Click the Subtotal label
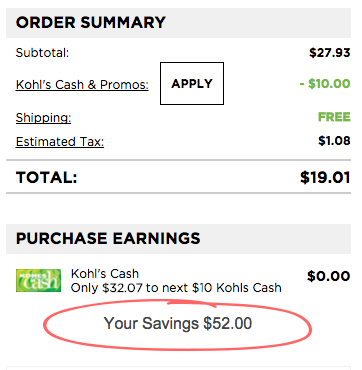Screen dimensions: 362x370 tap(42, 53)
